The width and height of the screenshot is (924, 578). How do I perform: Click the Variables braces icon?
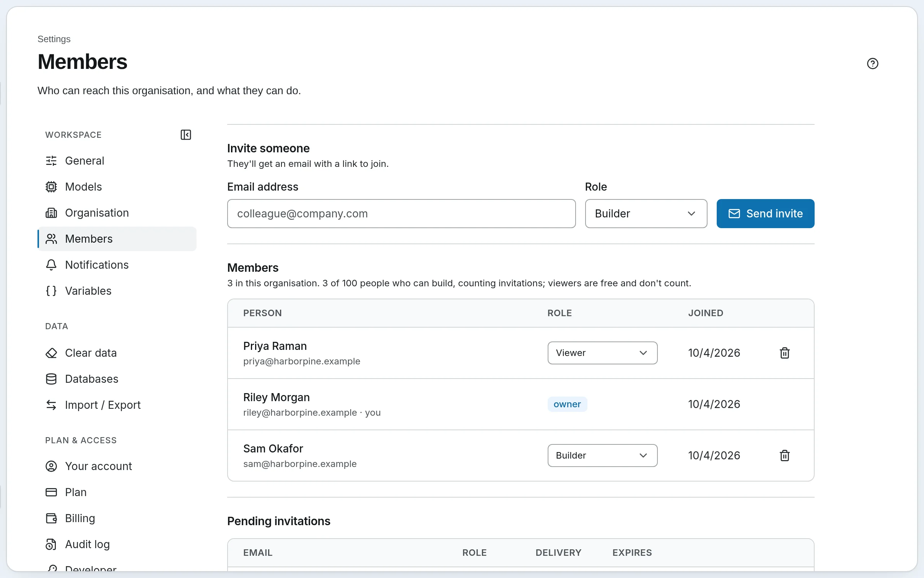(x=51, y=291)
